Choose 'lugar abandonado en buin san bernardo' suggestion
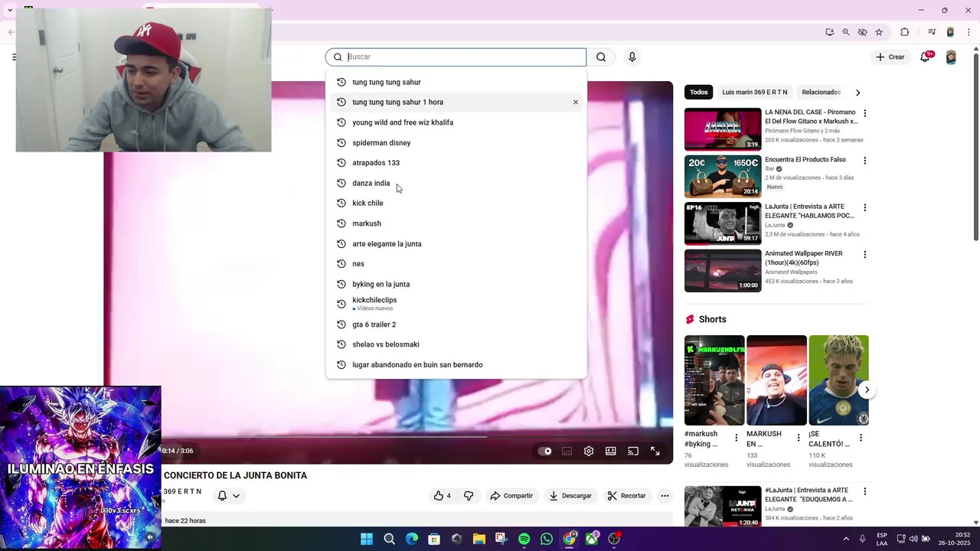Viewport: 980px width, 551px height. tap(456, 365)
